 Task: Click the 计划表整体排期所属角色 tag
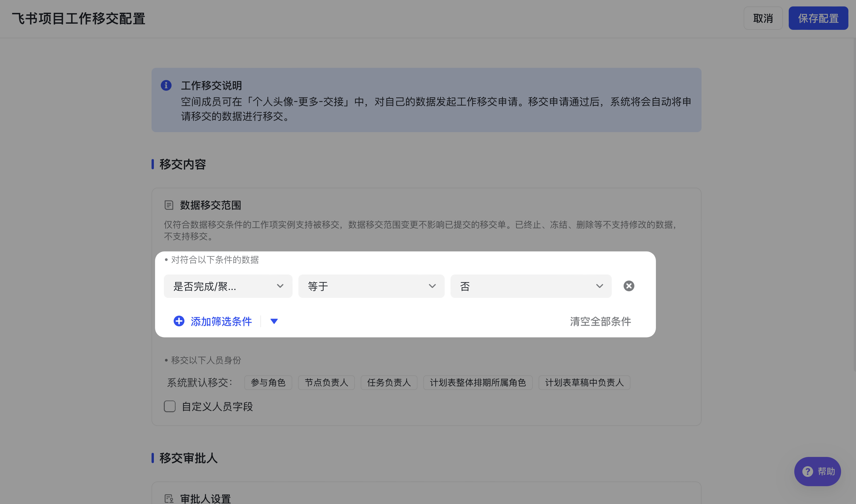[478, 382]
